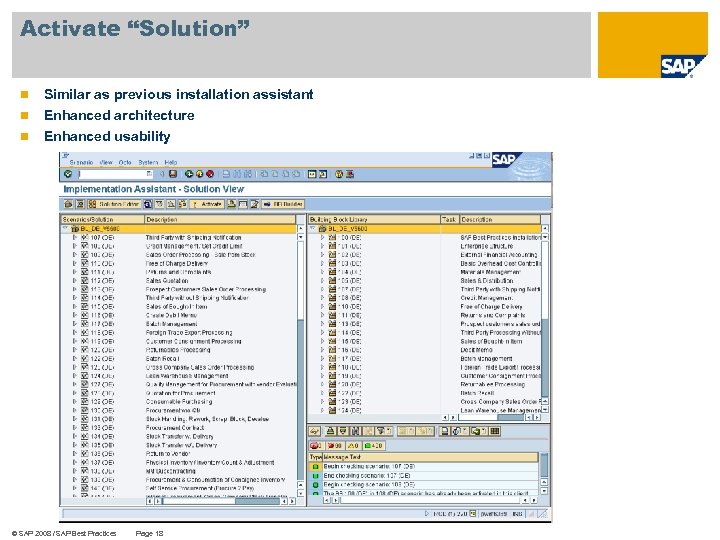720x540 pixels.
Task: Toggle checkbox for Procurement Contract scenario
Action: click(x=84, y=428)
